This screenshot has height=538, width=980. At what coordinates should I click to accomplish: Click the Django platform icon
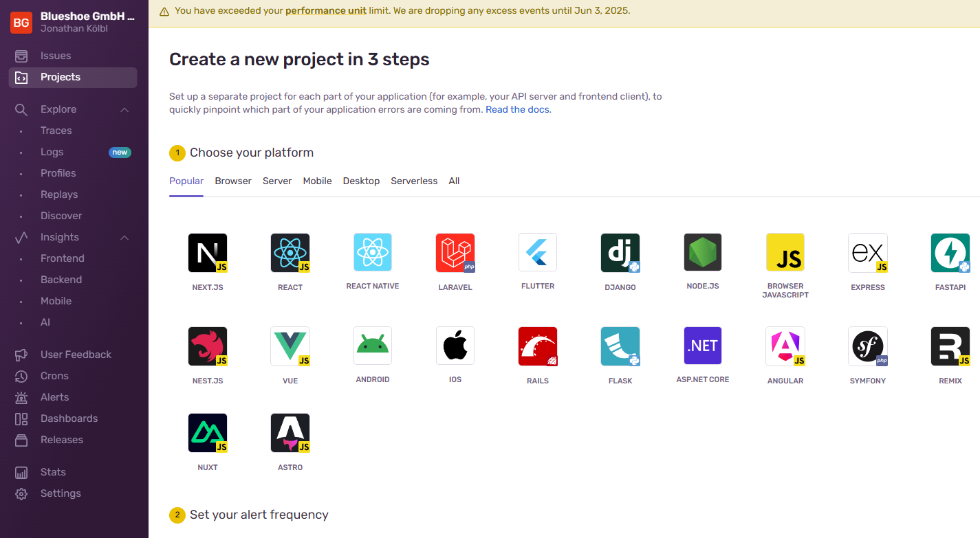tap(620, 252)
